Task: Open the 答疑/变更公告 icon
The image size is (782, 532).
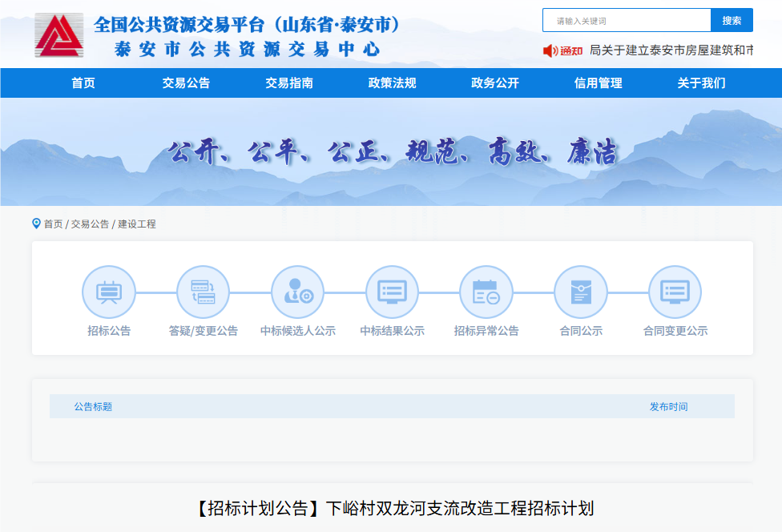Action: pos(203,292)
